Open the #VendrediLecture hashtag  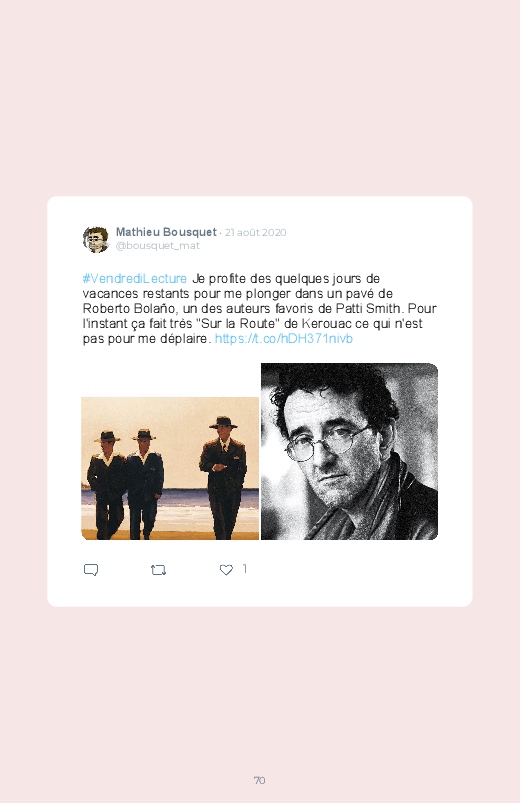[135, 279]
